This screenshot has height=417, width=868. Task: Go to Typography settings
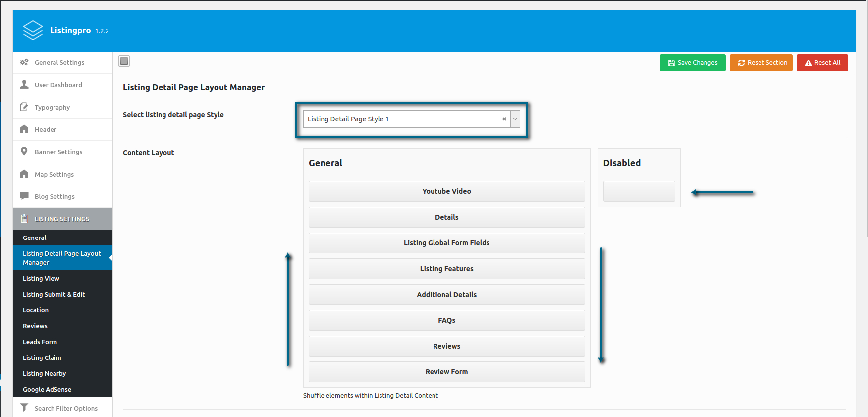pos(63,107)
